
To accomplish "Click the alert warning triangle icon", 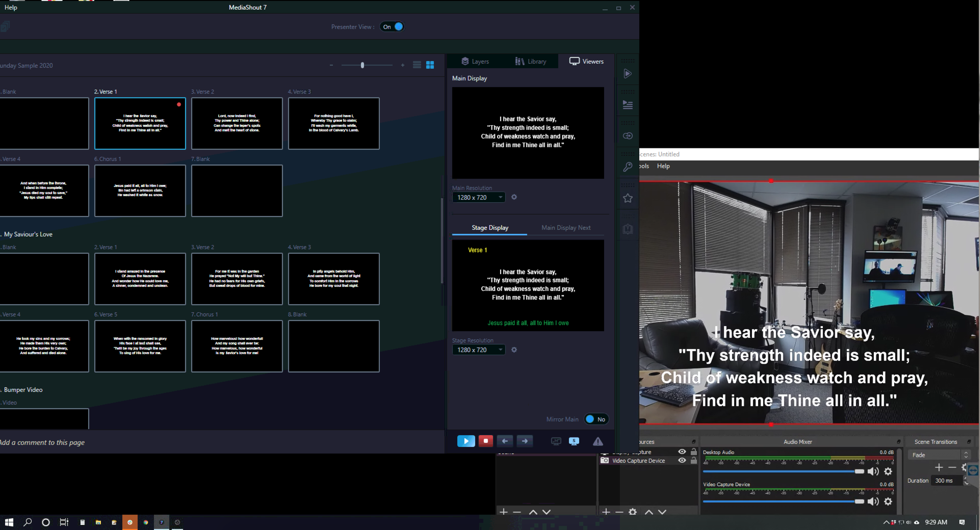I will 598,441.
